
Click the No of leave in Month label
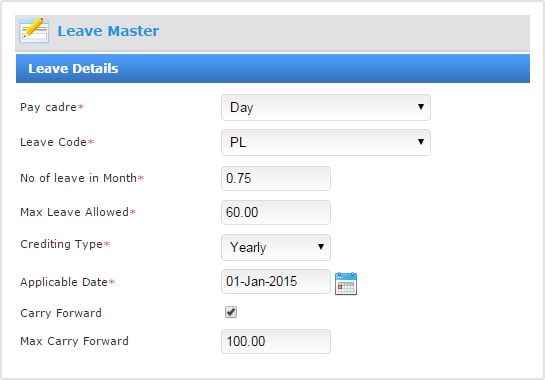click(82, 178)
